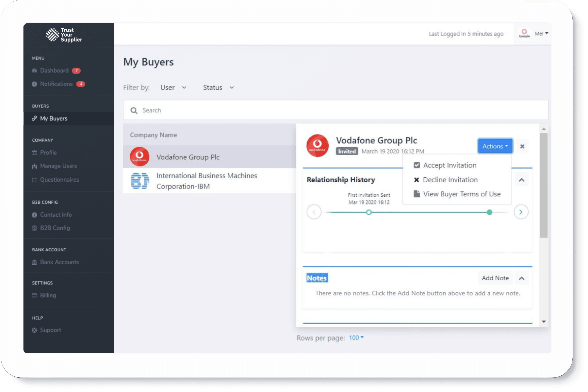Click Vodafone logo in detail panel
Viewport: 588px width, 392px height.
click(x=318, y=146)
